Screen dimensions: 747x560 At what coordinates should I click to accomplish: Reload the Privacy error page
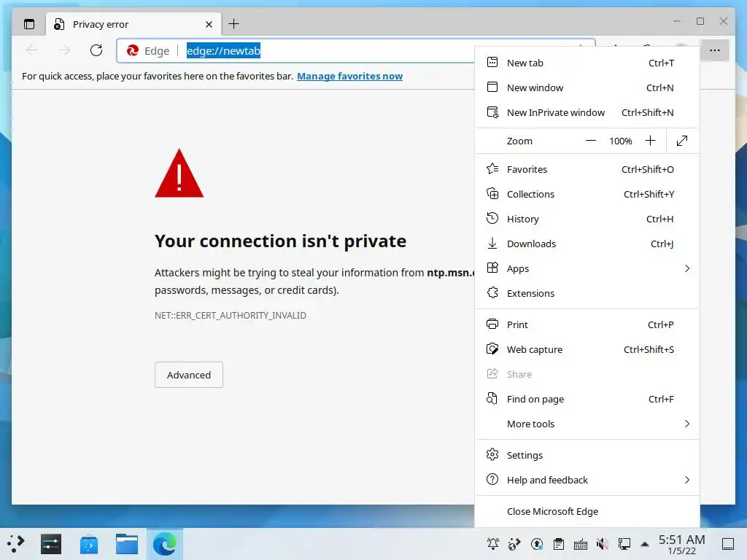pyautogui.click(x=96, y=50)
